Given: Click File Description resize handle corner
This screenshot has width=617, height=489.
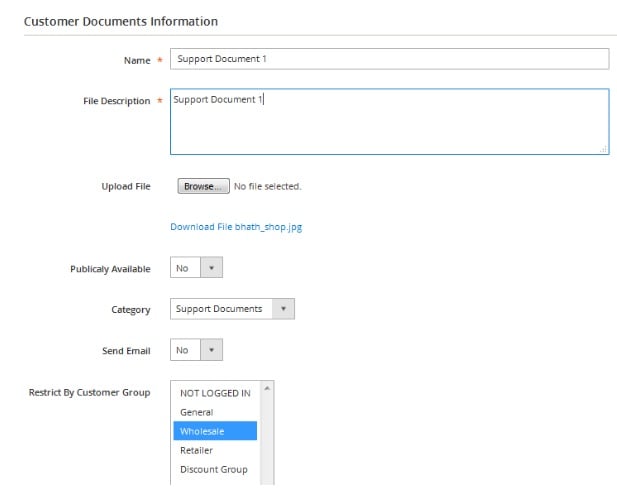Looking at the screenshot, I should 603,149.
